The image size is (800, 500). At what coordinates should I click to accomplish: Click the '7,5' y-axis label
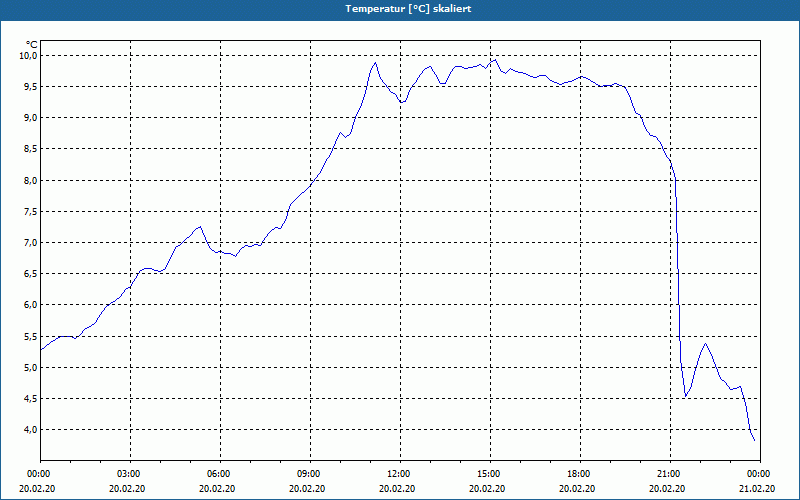[x=31, y=212]
